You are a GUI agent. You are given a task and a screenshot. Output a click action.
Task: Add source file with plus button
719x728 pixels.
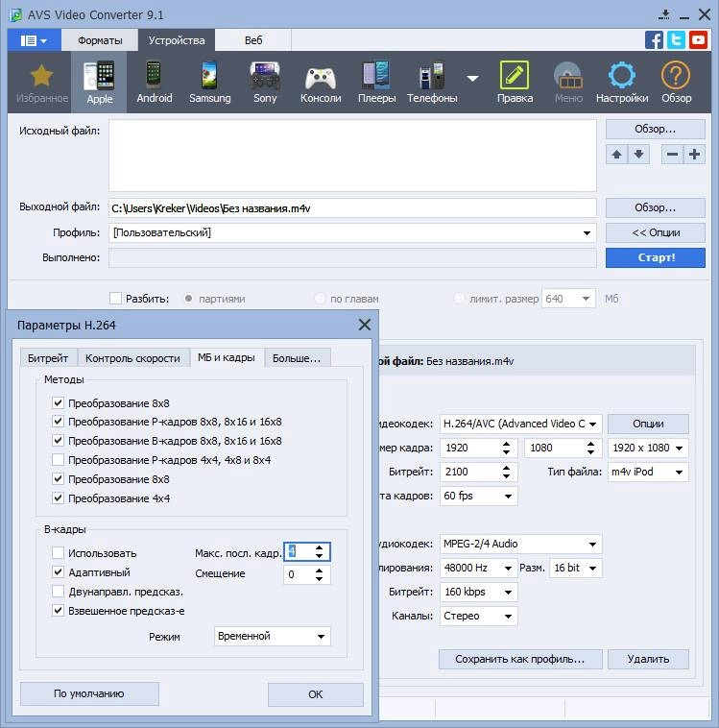click(694, 154)
